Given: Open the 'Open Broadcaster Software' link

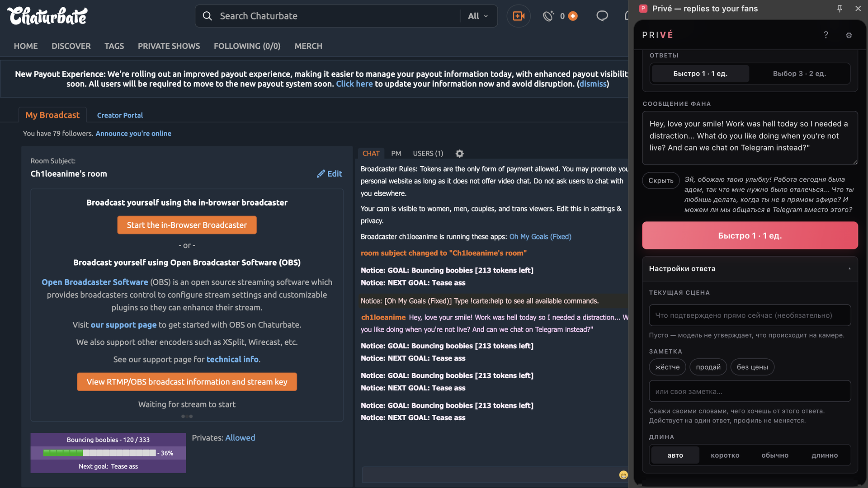Looking at the screenshot, I should pyautogui.click(x=95, y=282).
